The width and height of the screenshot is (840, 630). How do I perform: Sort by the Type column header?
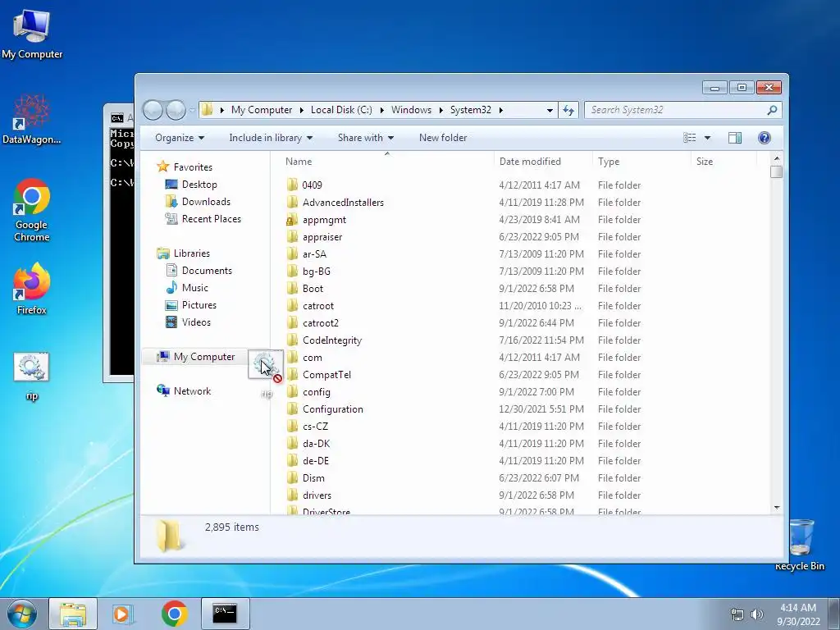pos(641,162)
